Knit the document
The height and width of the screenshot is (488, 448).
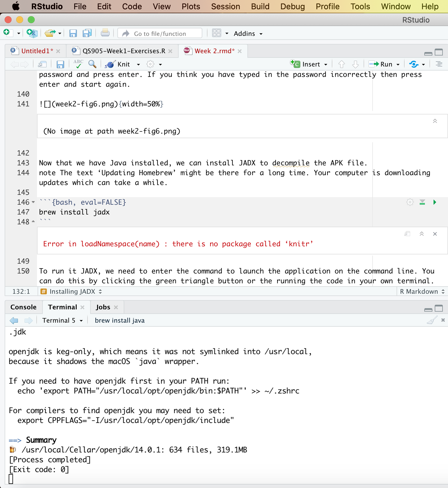pos(117,64)
